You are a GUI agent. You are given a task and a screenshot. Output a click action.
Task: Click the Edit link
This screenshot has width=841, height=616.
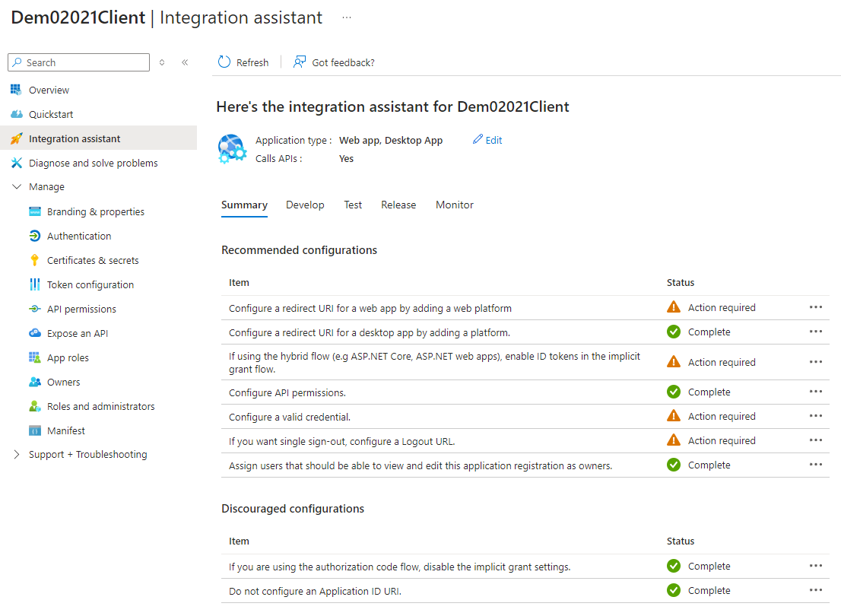(487, 140)
